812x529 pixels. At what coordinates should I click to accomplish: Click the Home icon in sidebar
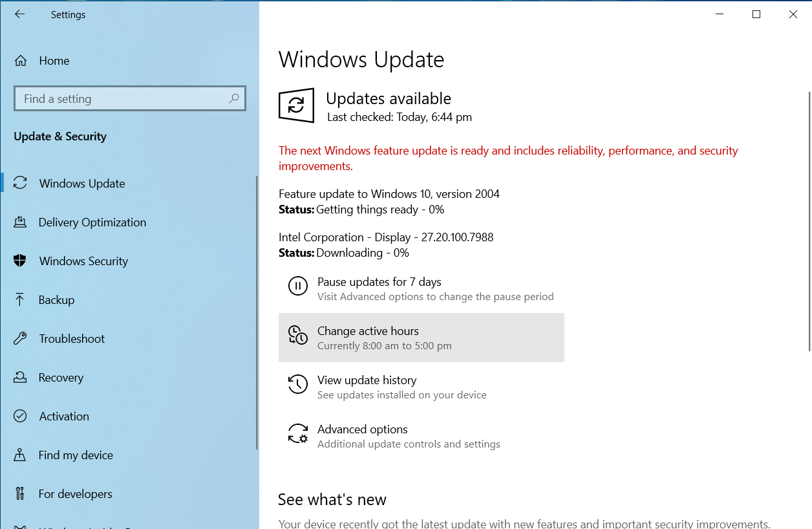pyautogui.click(x=21, y=61)
